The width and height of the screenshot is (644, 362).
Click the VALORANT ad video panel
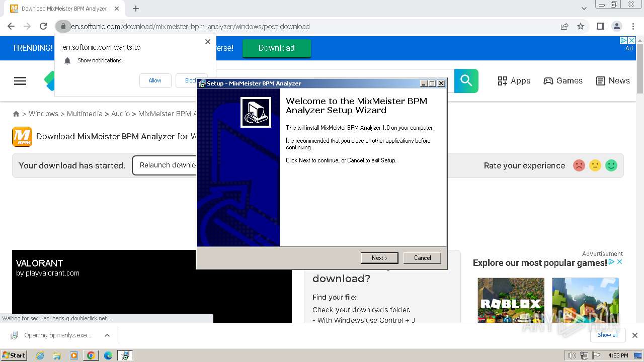152,286
